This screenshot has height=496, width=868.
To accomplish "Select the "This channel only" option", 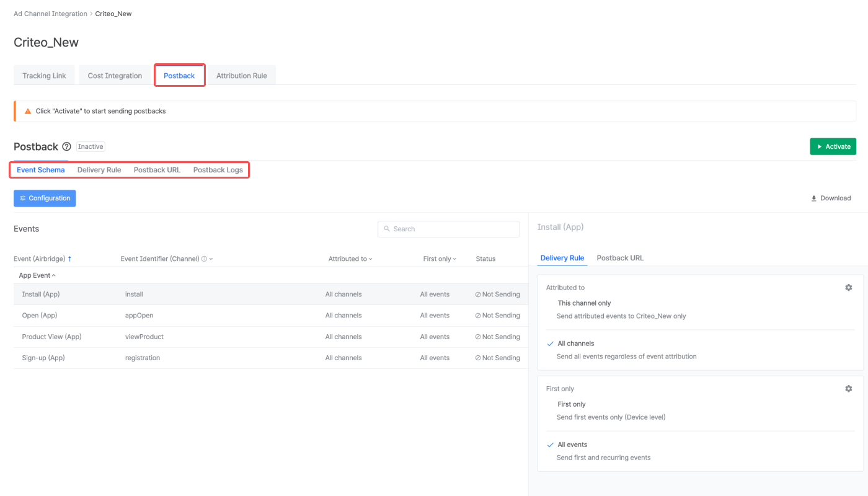I will pyautogui.click(x=584, y=303).
